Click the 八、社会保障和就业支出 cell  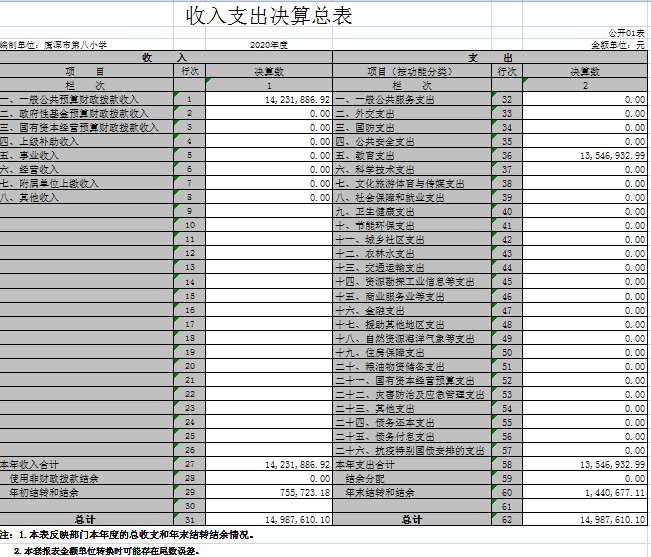(x=412, y=198)
